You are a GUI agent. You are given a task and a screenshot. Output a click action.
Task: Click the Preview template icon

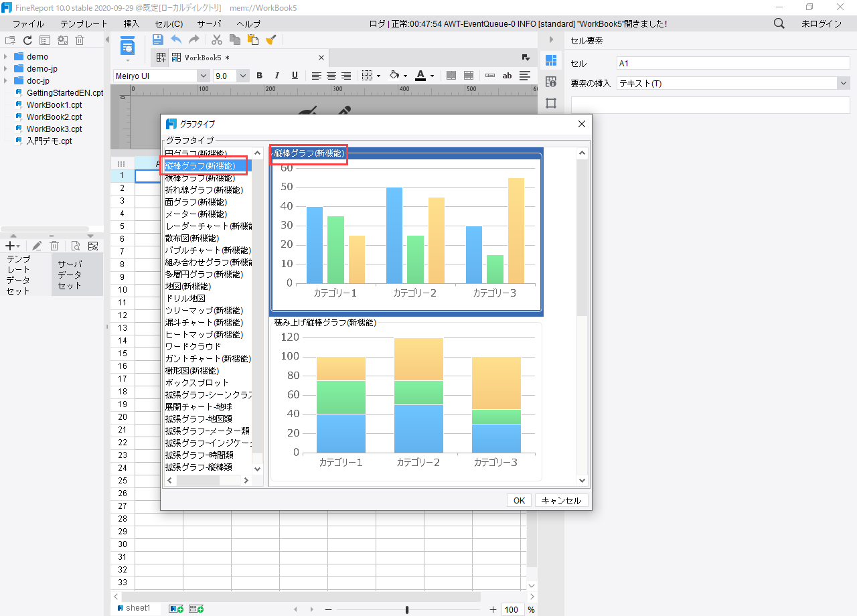coord(127,48)
